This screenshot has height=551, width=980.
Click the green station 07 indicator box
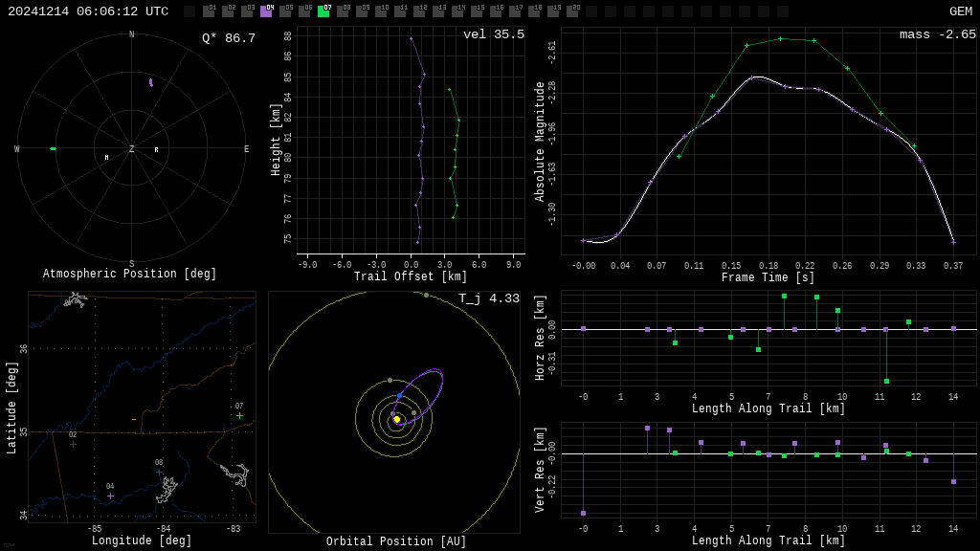coord(323,11)
